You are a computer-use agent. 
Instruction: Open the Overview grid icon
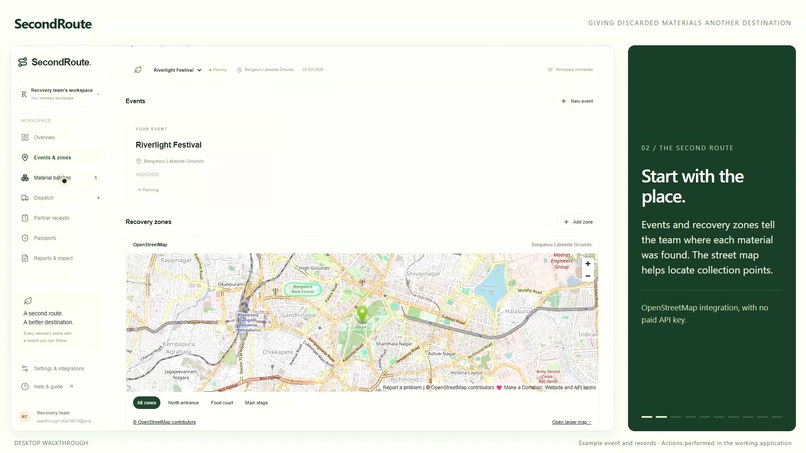tap(25, 137)
